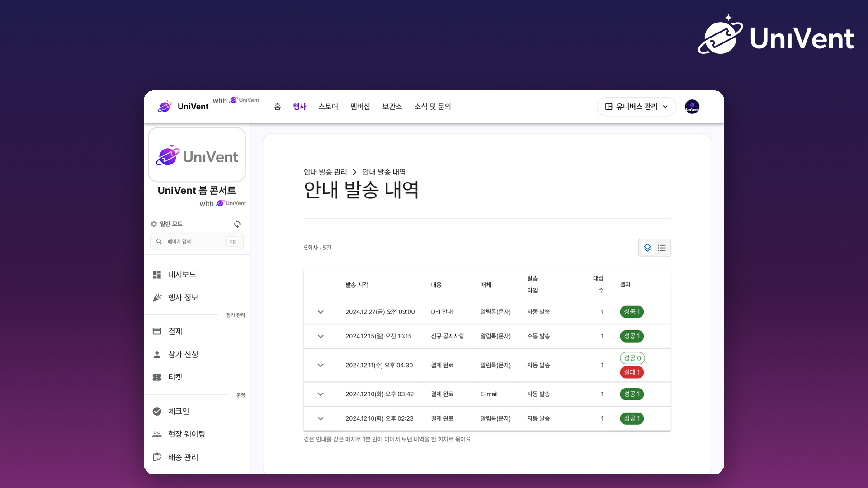Click the D-1 안내 content cell
Viewport: 868px width, 488px height.
442,312
